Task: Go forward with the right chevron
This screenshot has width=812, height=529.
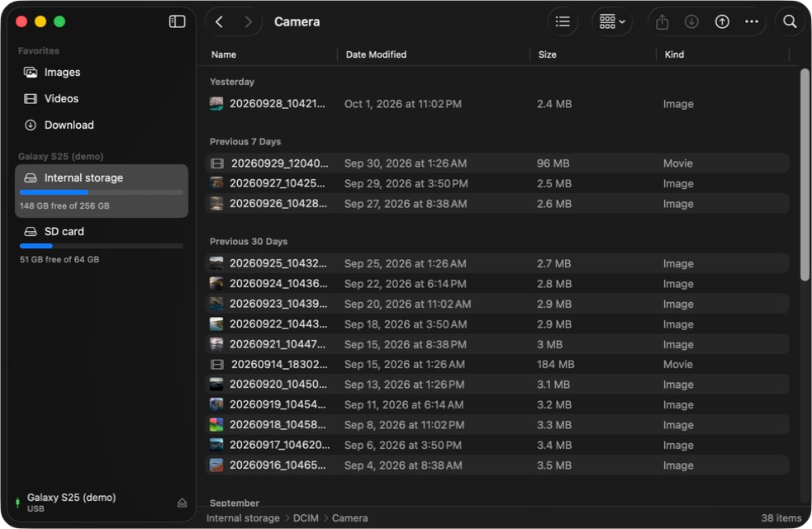Action: [248, 21]
